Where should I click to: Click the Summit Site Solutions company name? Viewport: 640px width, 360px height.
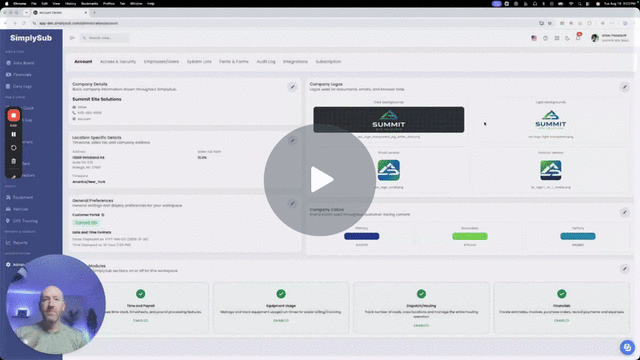pos(97,99)
